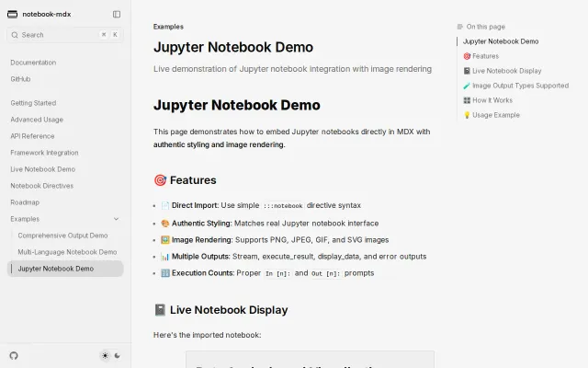Click the page emoji beside Direct Import
Image resolution: width=588 pixels, height=368 pixels.
[x=165, y=205]
